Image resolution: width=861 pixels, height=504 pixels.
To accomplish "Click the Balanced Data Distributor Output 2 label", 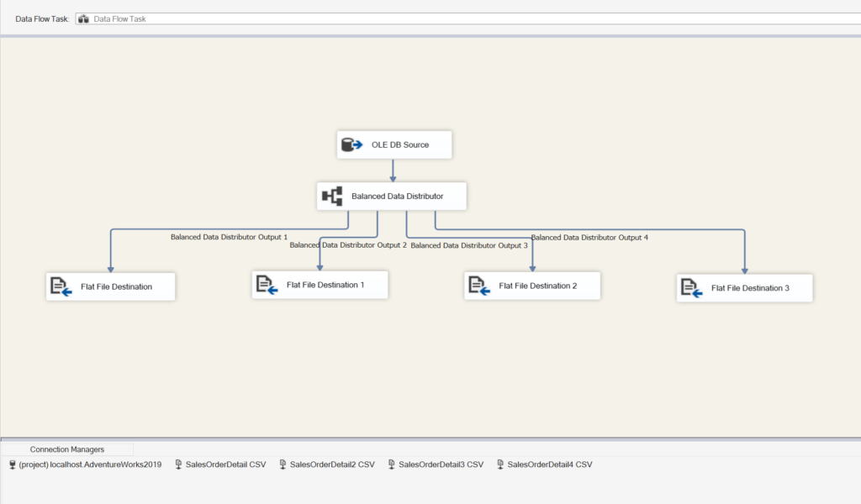I will point(347,245).
